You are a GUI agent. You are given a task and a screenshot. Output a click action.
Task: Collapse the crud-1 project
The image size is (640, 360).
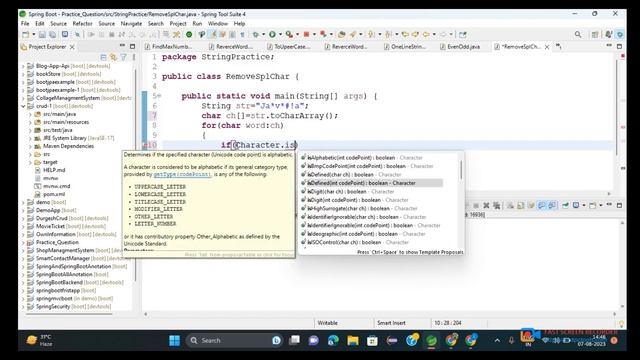tap(24, 106)
